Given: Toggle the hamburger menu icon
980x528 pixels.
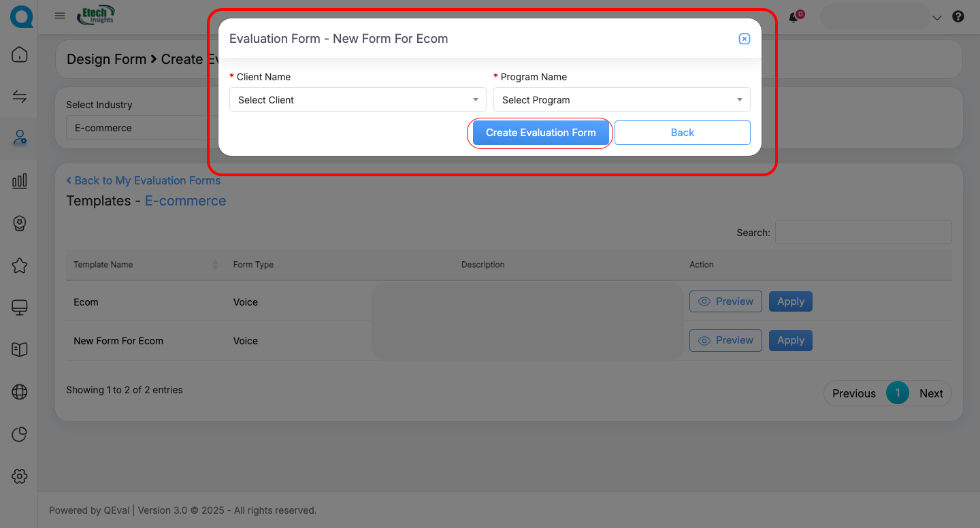Looking at the screenshot, I should 60,16.
